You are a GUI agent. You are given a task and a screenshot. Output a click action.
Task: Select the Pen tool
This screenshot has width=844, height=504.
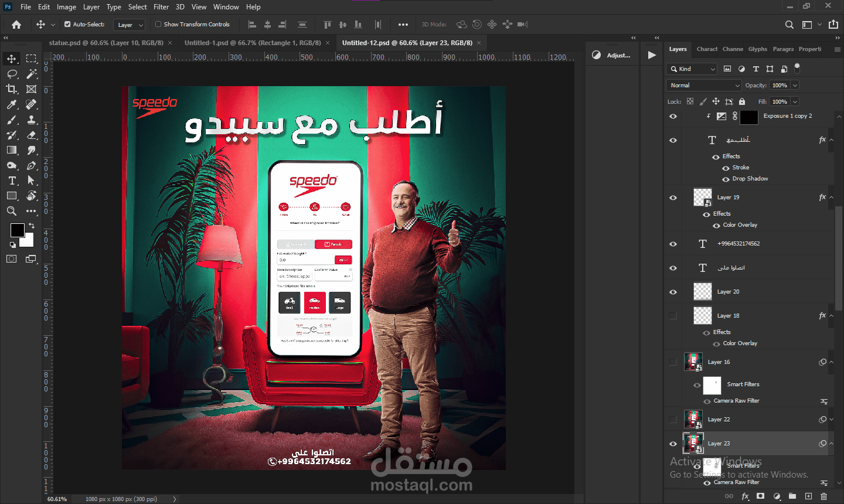[32, 165]
